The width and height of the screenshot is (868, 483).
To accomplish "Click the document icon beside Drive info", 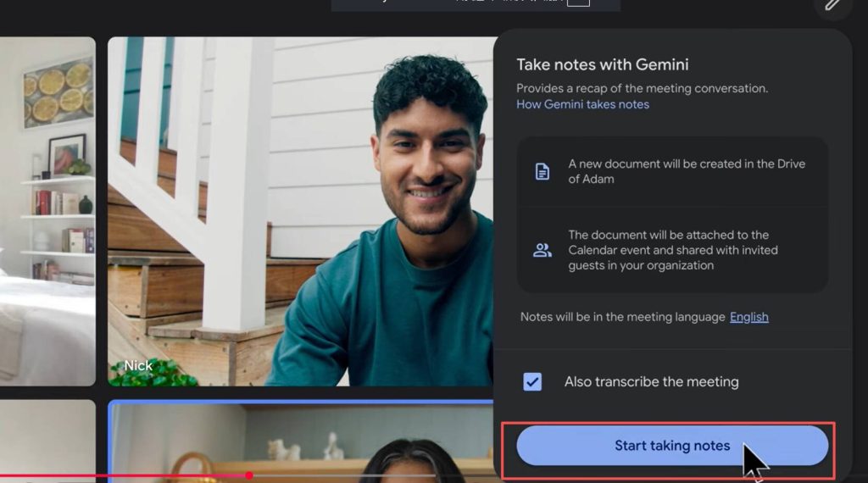I will (x=542, y=171).
